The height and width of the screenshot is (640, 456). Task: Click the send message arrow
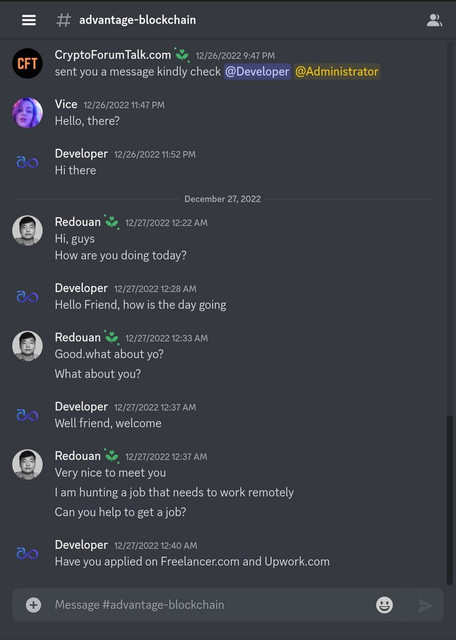coord(425,605)
